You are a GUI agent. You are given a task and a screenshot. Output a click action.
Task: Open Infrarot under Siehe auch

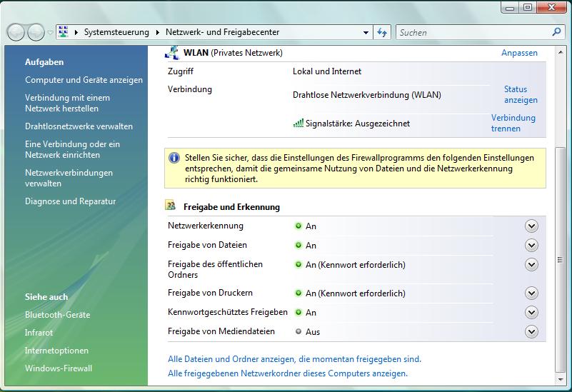click(39, 333)
